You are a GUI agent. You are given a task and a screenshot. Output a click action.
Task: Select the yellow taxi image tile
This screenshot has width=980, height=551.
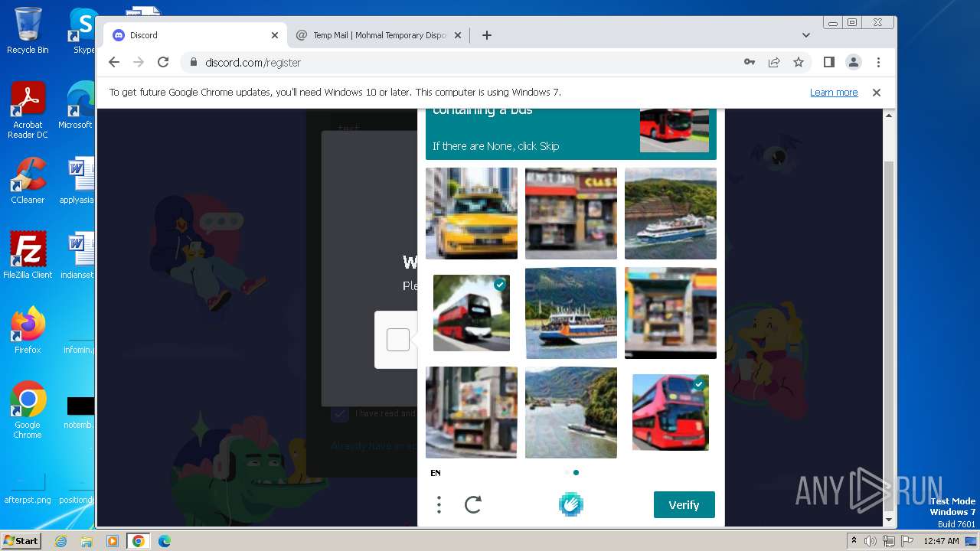(x=472, y=214)
